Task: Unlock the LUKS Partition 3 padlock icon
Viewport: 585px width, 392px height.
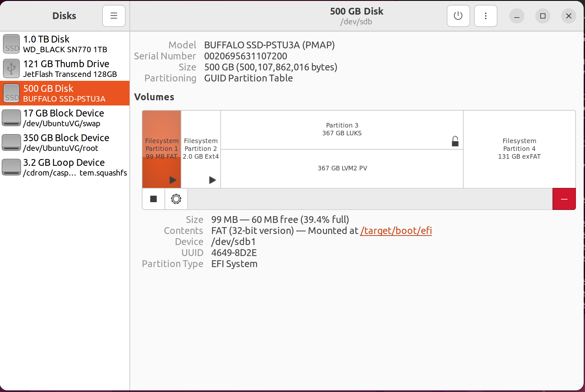Action: click(x=455, y=141)
